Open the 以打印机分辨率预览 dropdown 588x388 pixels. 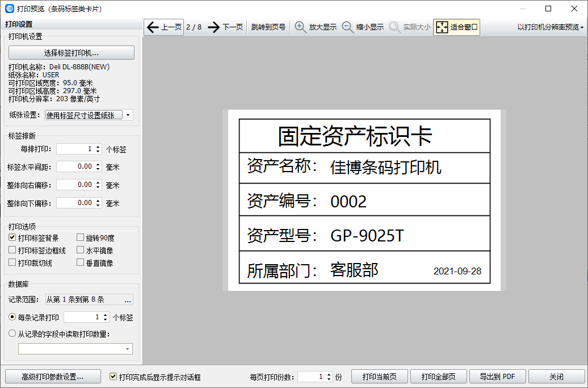(550, 27)
